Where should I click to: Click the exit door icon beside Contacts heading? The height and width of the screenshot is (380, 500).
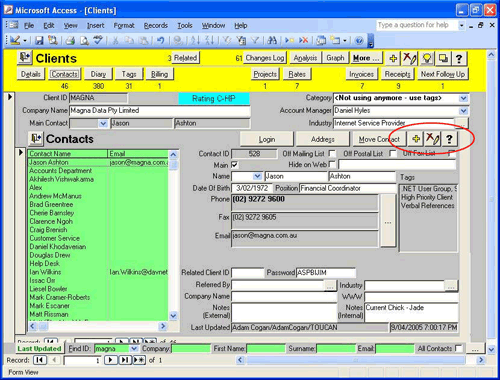[36, 138]
